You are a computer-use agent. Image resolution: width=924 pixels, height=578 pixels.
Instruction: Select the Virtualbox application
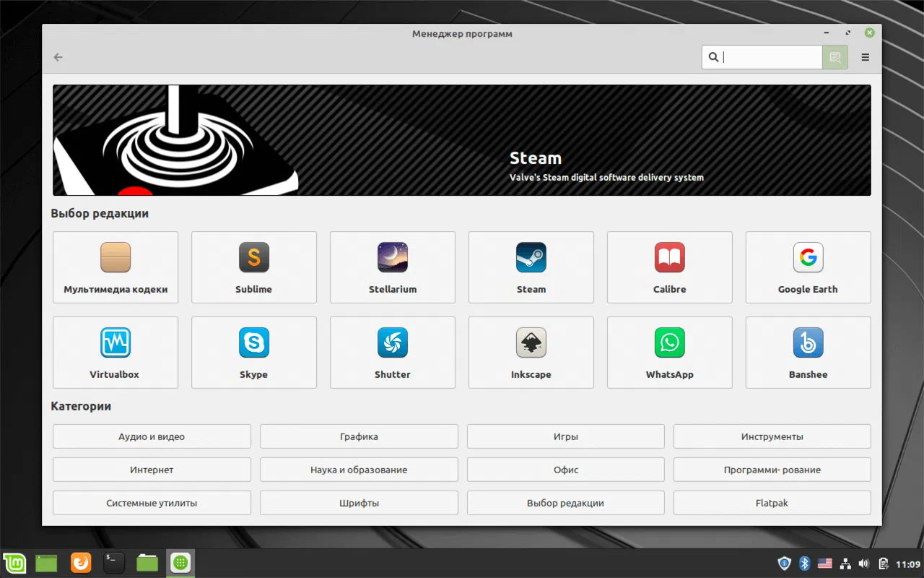point(115,353)
